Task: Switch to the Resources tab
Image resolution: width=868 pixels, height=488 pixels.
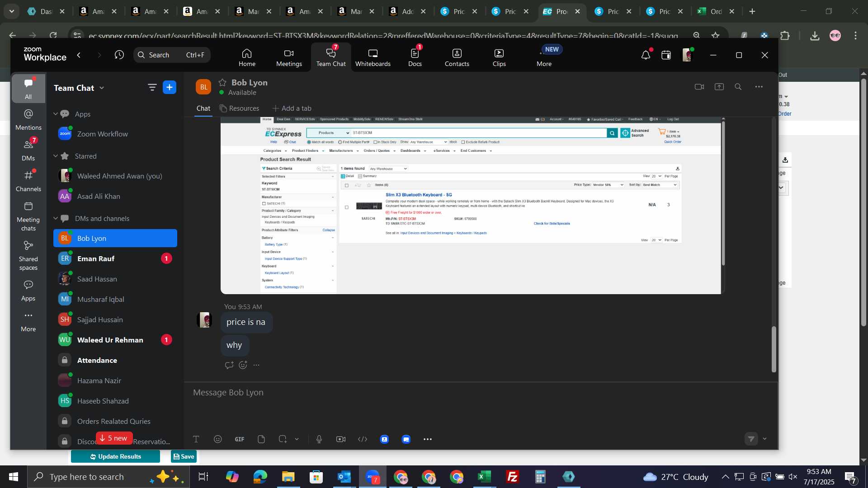Action: click(240, 108)
